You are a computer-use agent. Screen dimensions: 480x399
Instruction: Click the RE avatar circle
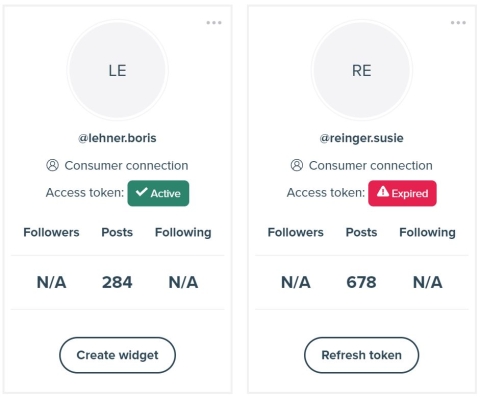362,70
